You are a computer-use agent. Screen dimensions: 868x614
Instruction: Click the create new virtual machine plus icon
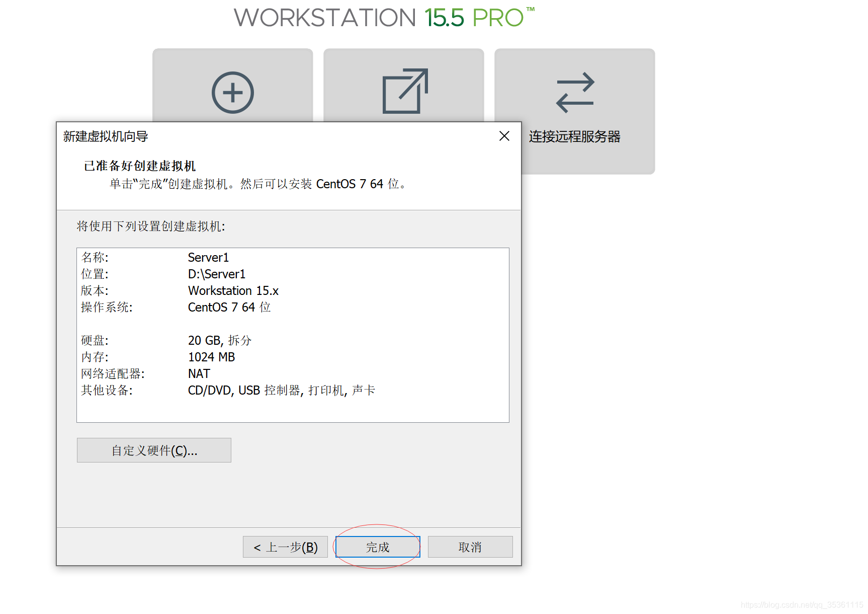point(232,93)
